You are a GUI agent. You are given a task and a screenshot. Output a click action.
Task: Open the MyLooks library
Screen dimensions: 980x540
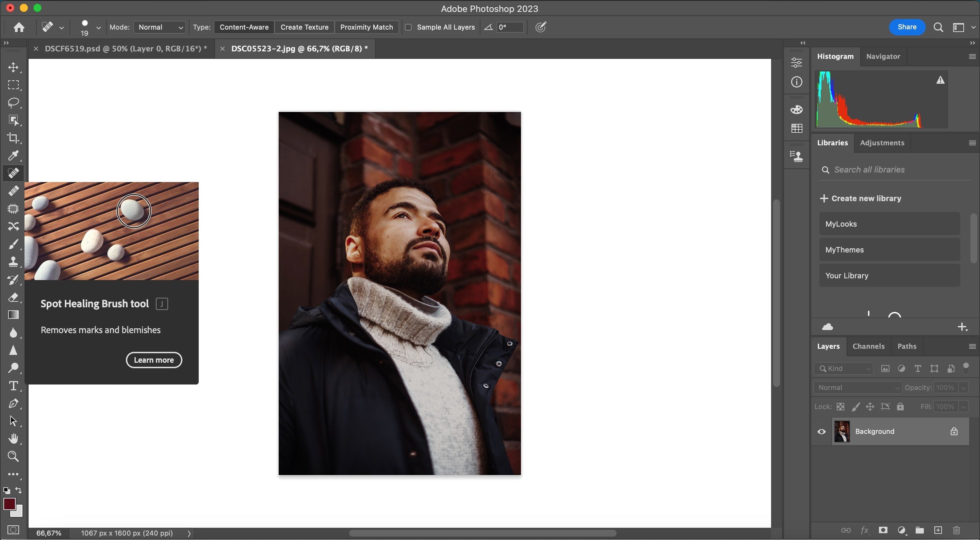(889, 224)
